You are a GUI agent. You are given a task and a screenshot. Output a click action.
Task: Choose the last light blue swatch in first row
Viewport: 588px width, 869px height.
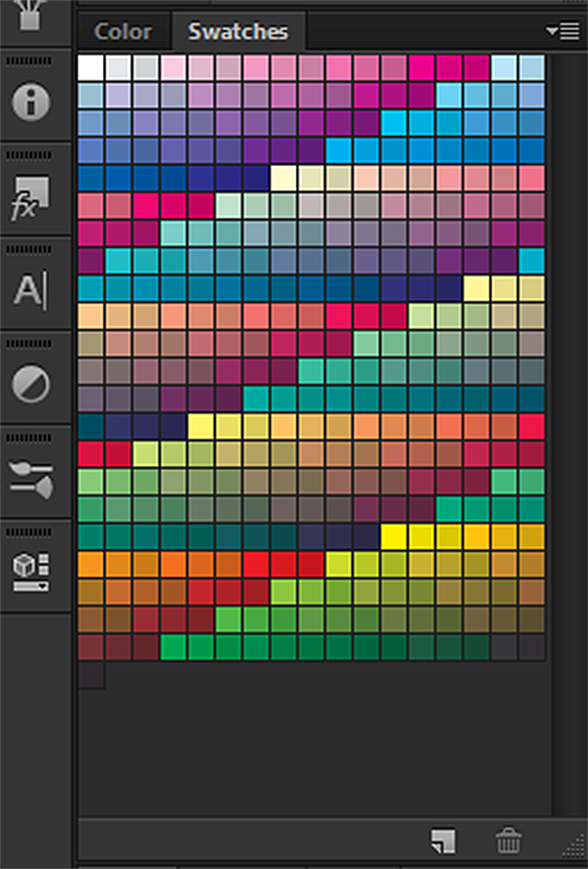(532, 68)
